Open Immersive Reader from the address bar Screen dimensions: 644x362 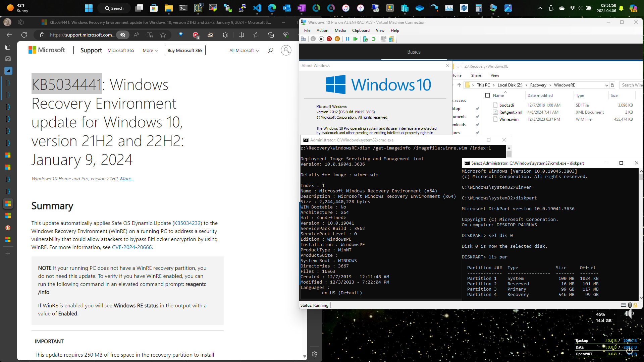pos(150,35)
